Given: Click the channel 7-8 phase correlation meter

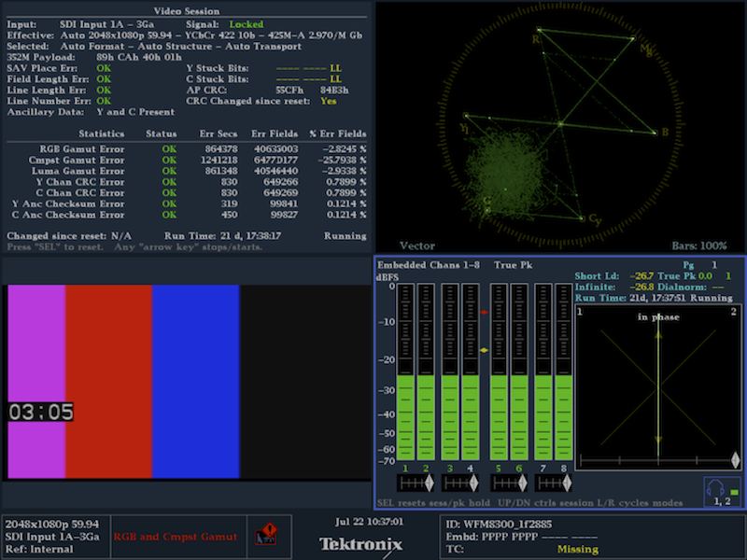Looking at the screenshot, I should [x=554, y=483].
